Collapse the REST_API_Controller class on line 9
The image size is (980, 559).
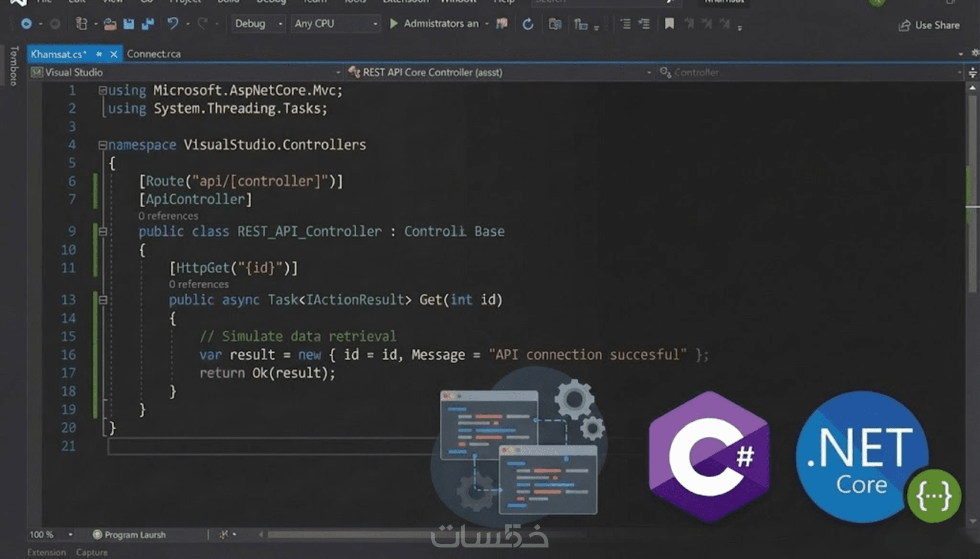pyautogui.click(x=103, y=232)
